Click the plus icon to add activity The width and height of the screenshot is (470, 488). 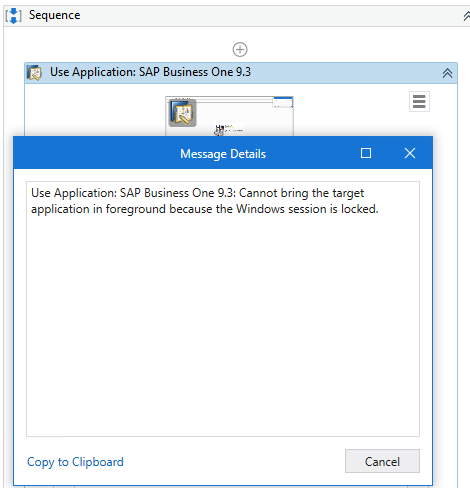pyautogui.click(x=240, y=50)
